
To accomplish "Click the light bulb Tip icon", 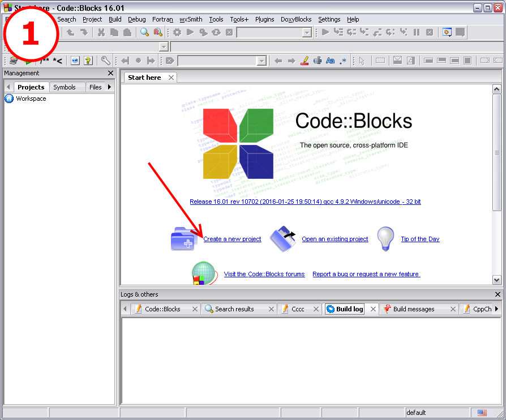I will point(385,239).
